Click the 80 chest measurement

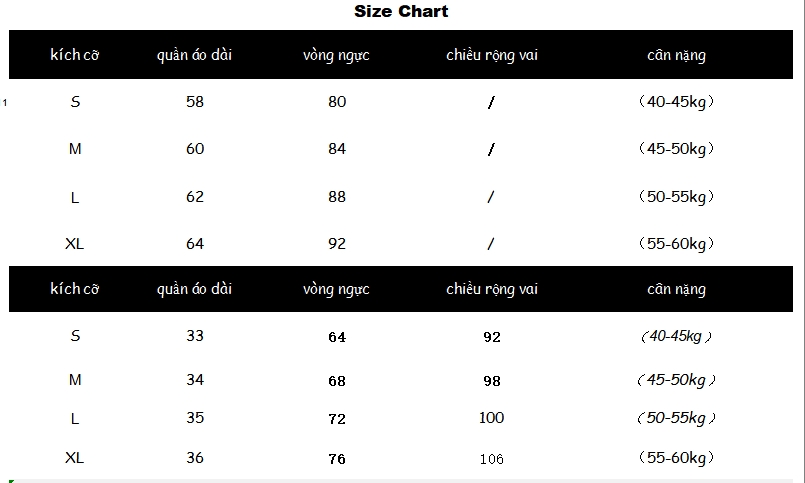coord(337,102)
